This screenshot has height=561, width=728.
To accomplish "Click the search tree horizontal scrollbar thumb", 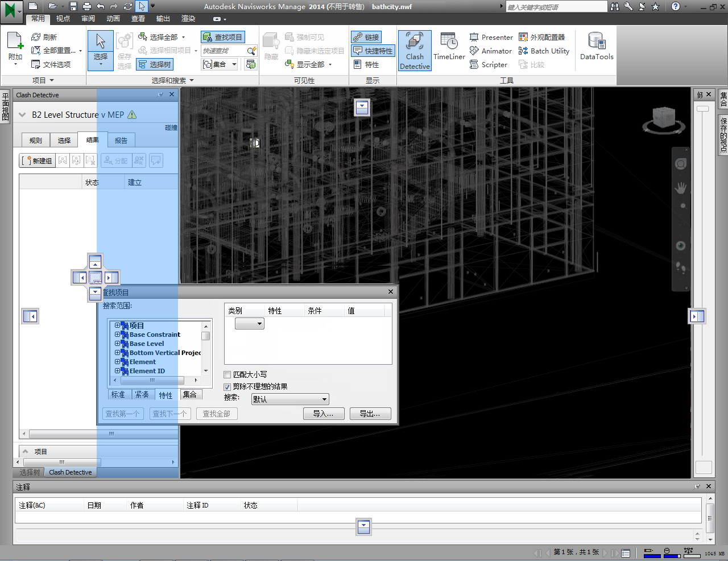I will click(152, 380).
